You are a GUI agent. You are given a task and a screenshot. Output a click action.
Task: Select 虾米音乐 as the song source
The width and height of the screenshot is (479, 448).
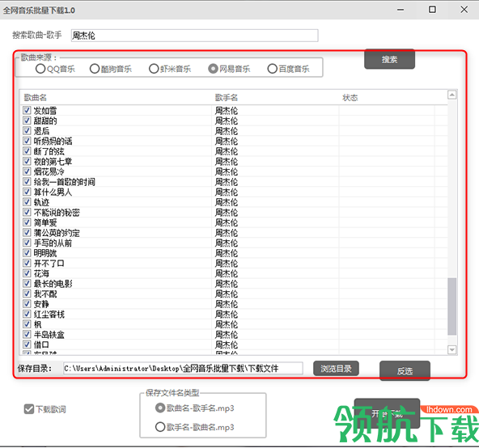154,69
